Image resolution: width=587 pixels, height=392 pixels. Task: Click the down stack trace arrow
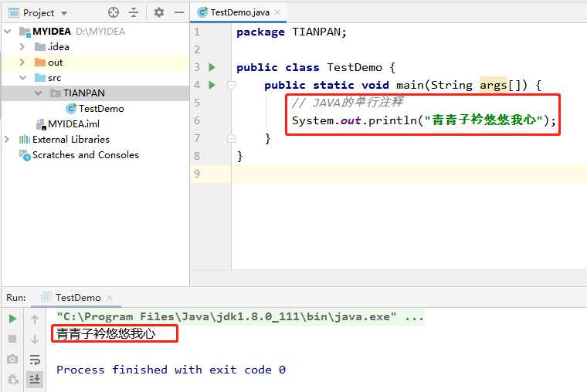coord(35,340)
